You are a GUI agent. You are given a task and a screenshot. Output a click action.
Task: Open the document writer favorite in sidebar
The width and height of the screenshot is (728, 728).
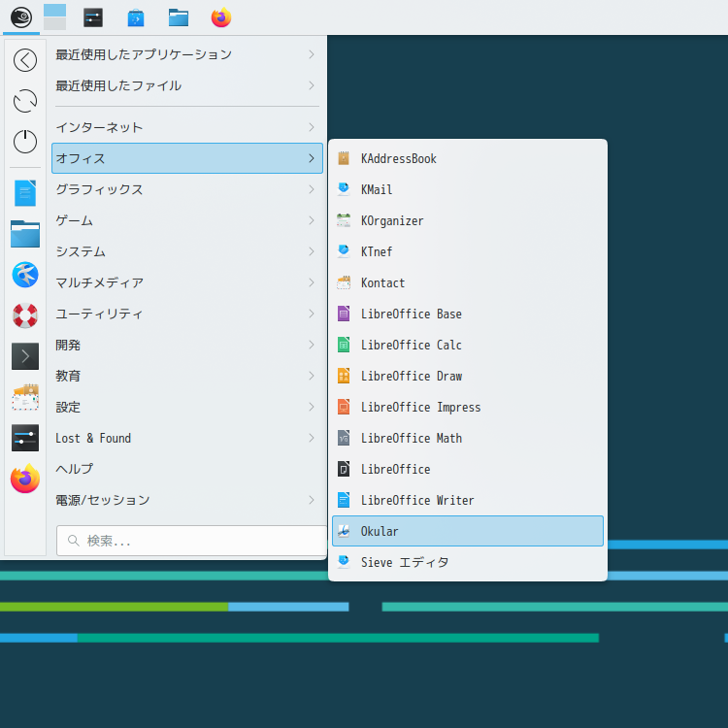click(x=25, y=193)
